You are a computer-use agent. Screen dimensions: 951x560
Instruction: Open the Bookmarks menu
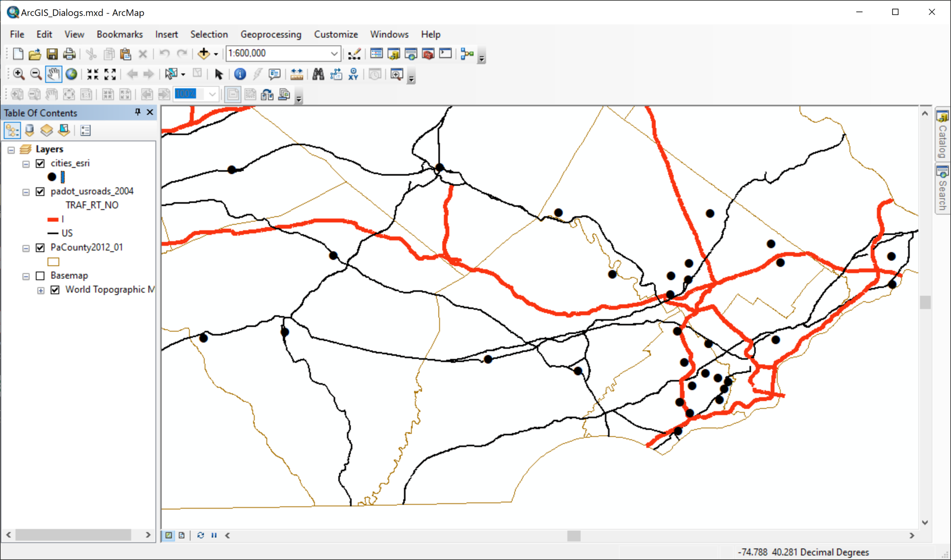point(119,34)
